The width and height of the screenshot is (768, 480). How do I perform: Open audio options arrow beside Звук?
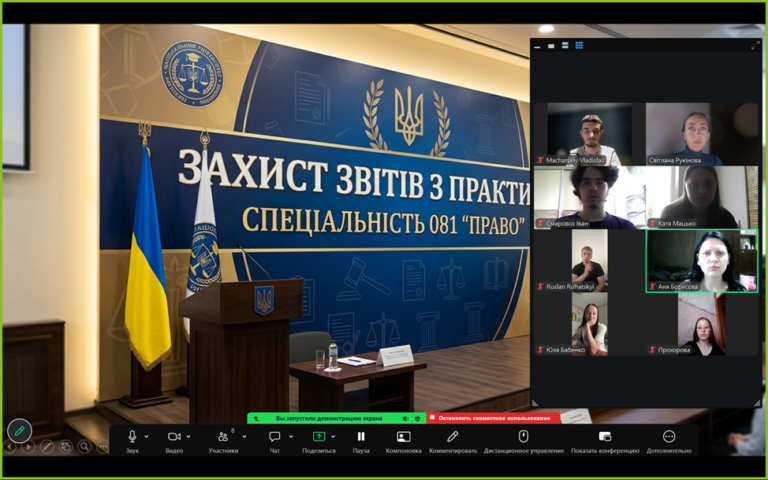[x=146, y=436]
